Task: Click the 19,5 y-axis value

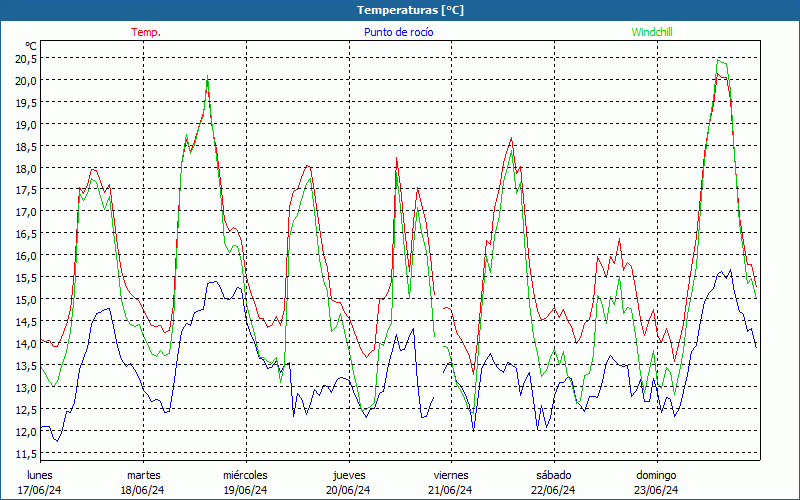Action: tap(26, 103)
